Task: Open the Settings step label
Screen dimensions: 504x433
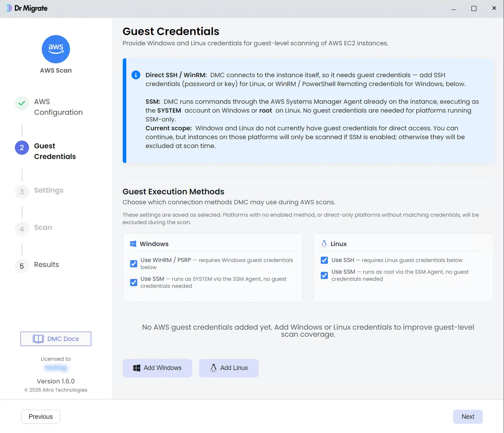Action: tap(49, 190)
